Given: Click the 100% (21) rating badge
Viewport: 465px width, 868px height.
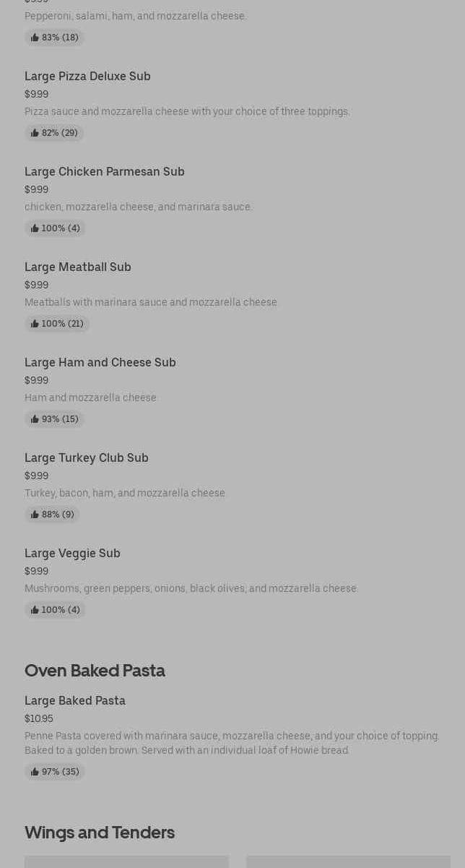Looking at the screenshot, I should coord(57,324).
